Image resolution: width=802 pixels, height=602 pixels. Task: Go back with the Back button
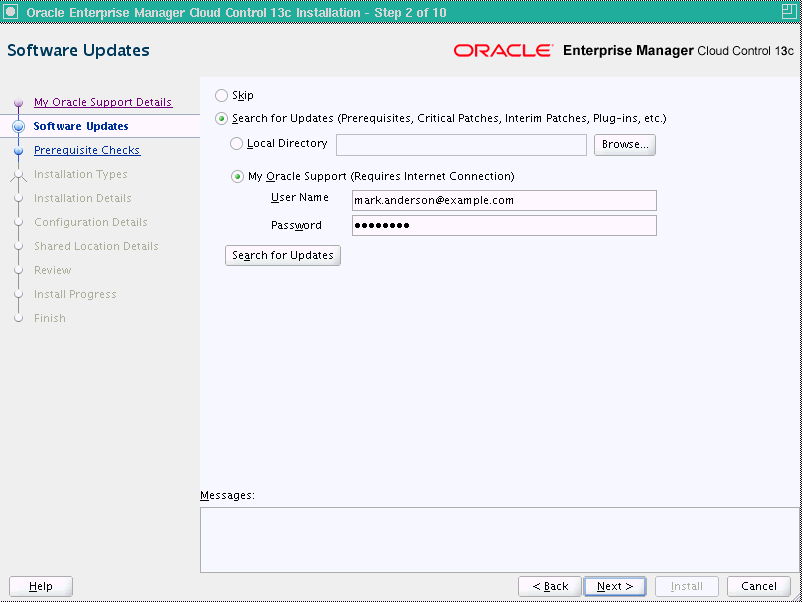point(550,586)
